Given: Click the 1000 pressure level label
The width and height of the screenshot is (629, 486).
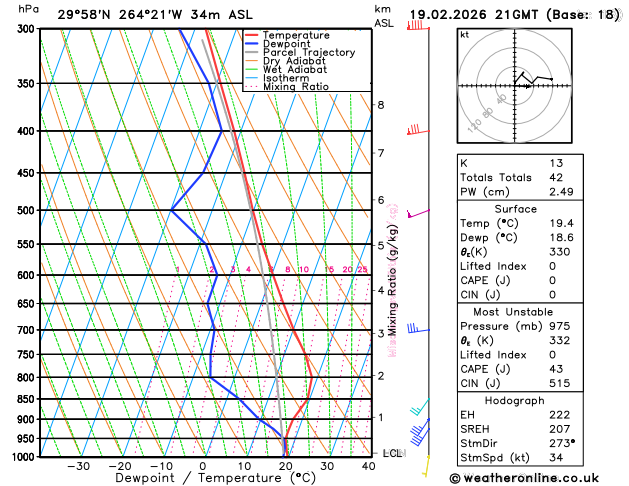Looking at the screenshot, I should [24, 457].
